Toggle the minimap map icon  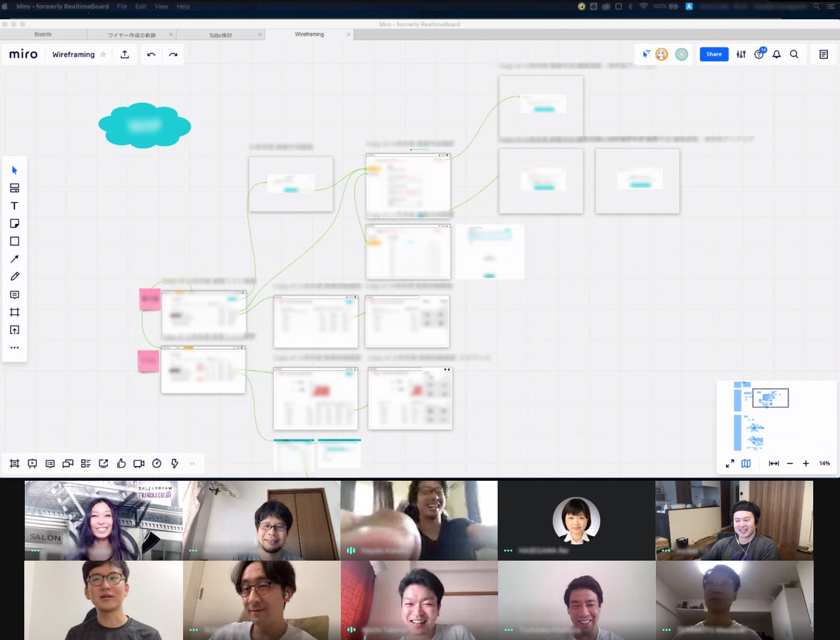tap(746, 463)
